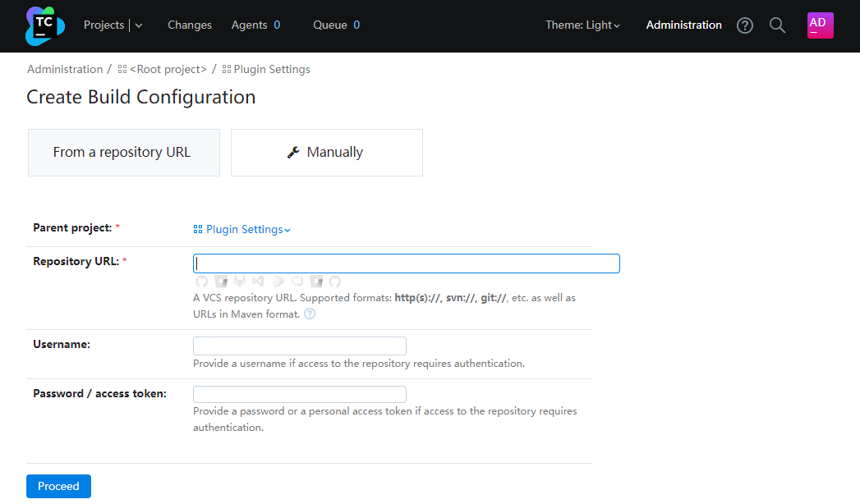This screenshot has width=860, height=504.
Task: Click the search magnifier icon
Action: (x=777, y=25)
